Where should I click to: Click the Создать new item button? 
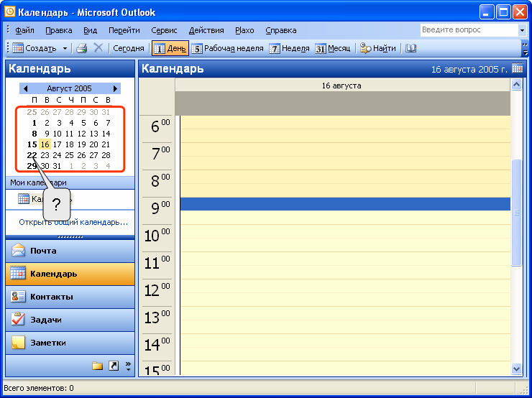click(x=35, y=48)
